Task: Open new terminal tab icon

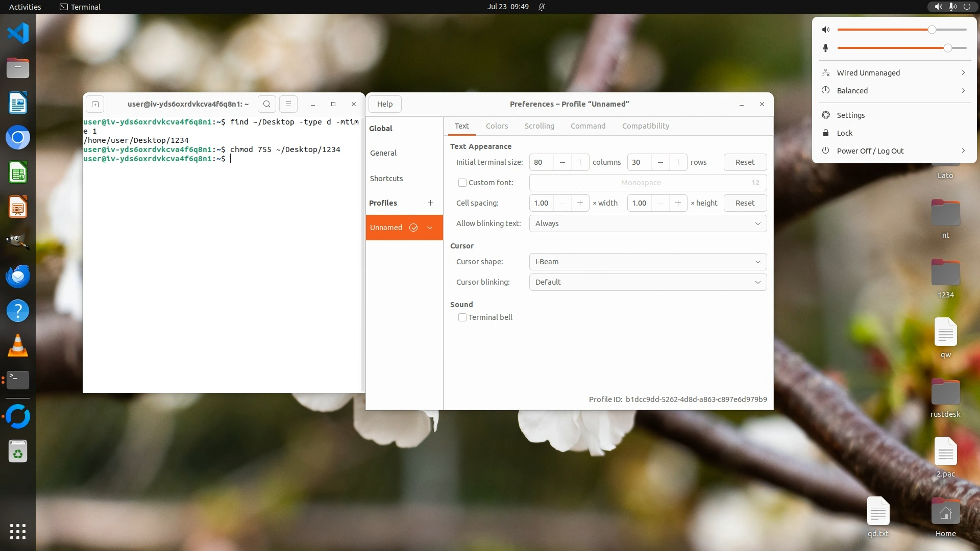Action: 95,104
